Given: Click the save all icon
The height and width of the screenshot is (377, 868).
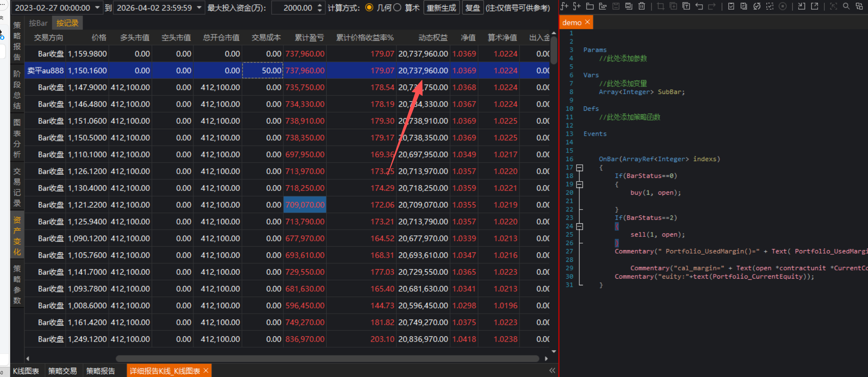Looking at the screenshot, I should (x=629, y=6).
